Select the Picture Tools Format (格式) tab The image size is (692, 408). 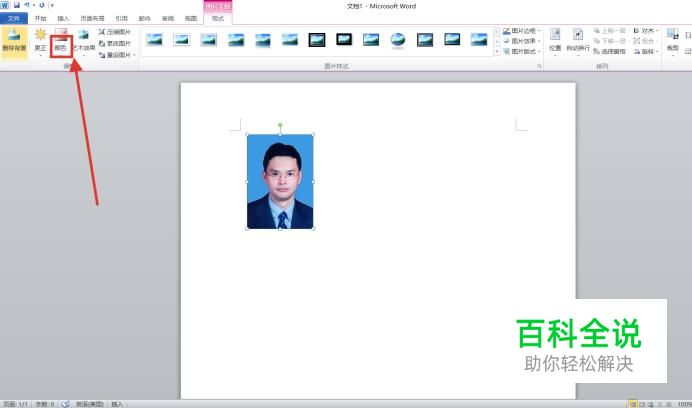218,19
